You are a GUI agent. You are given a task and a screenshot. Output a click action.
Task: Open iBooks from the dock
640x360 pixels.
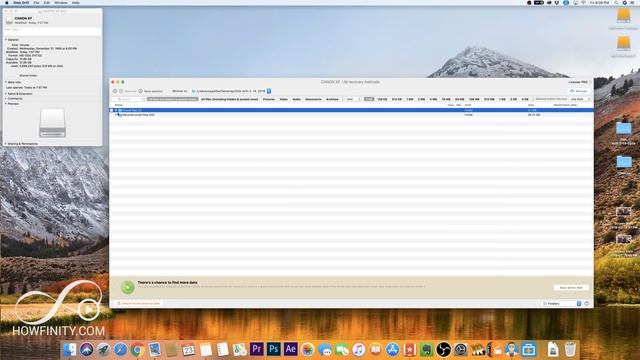[376, 350]
